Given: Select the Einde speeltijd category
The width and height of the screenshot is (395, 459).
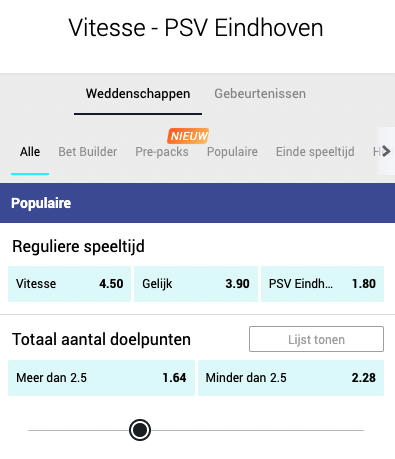Looking at the screenshot, I should [x=315, y=152].
